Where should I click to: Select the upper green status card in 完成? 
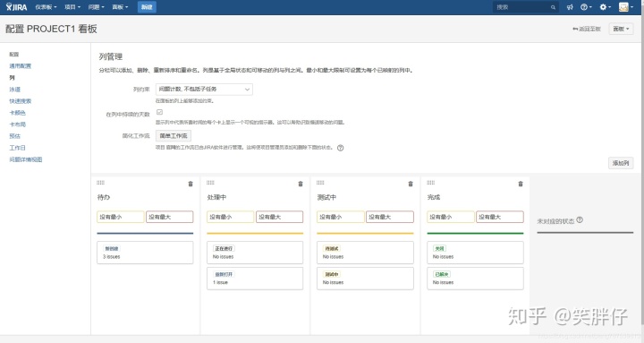(x=475, y=253)
